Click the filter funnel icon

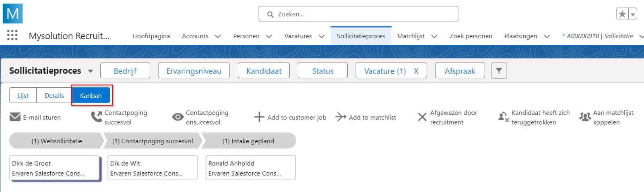pos(499,71)
